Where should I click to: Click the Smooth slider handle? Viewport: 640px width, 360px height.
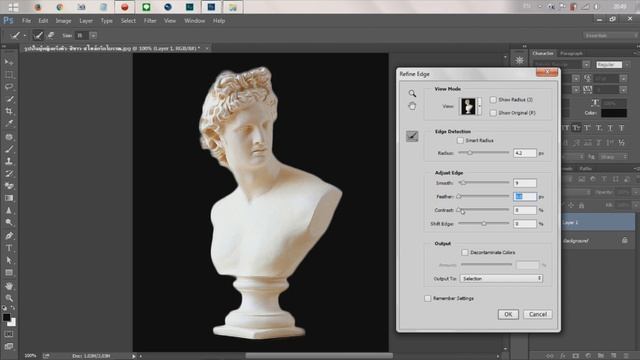[x=463, y=182]
